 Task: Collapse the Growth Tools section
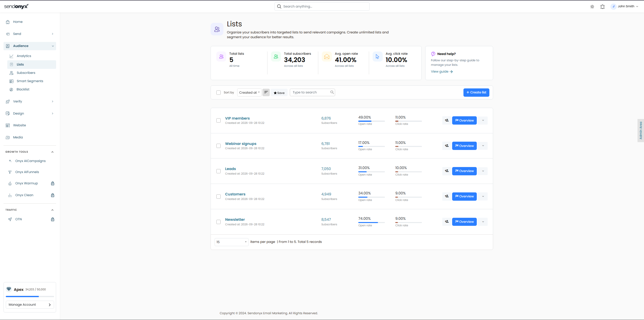(52, 152)
